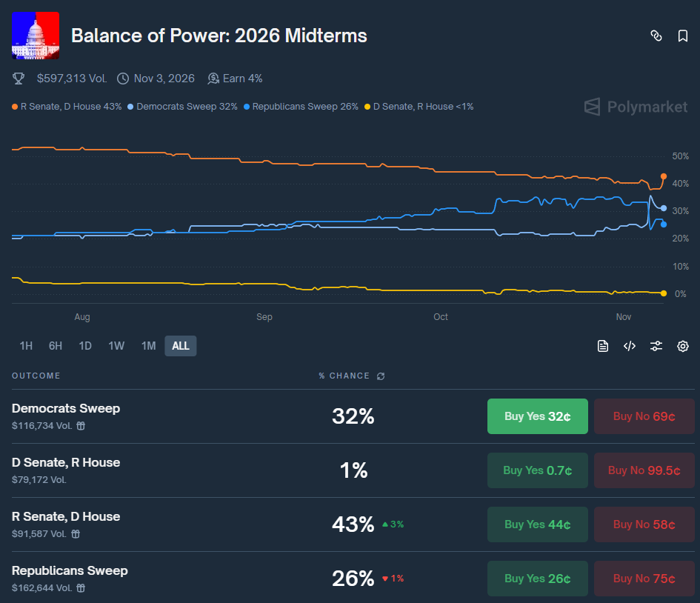Open the chart settings gear

click(682, 346)
